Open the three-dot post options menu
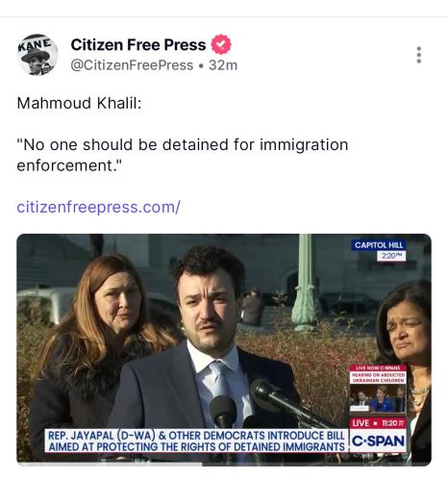The height and width of the screenshot is (481, 448). point(418,55)
